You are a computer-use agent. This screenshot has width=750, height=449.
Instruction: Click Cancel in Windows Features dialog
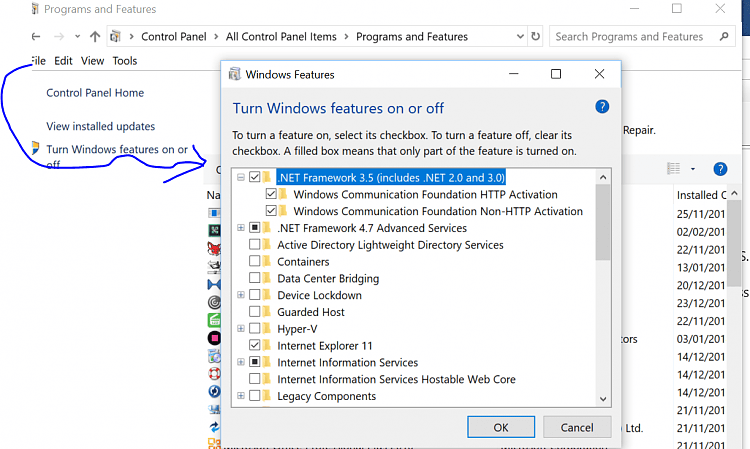click(x=577, y=427)
